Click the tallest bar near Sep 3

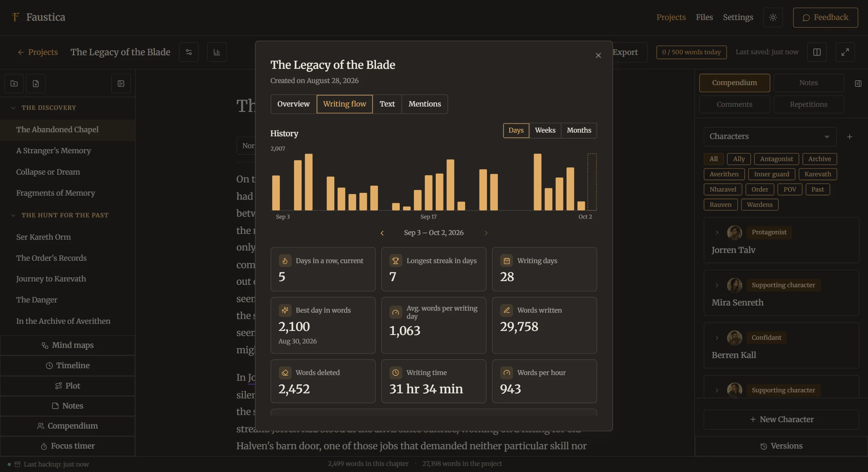click(309, 182)
